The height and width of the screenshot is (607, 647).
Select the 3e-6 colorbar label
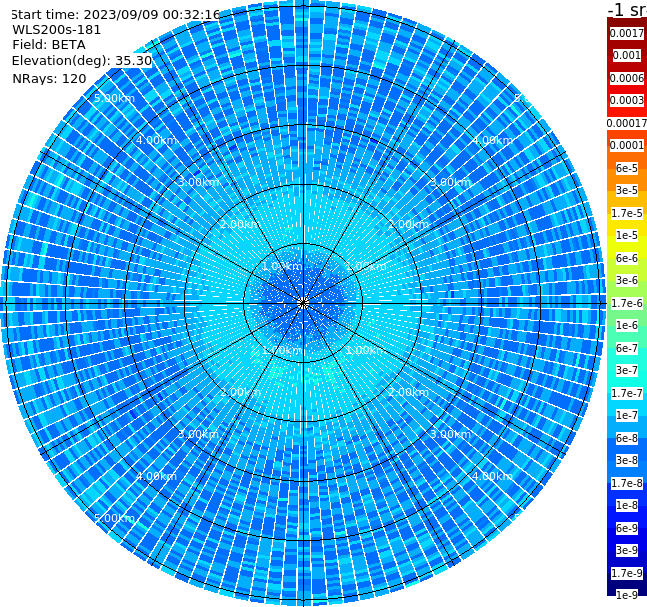(627, 280)
